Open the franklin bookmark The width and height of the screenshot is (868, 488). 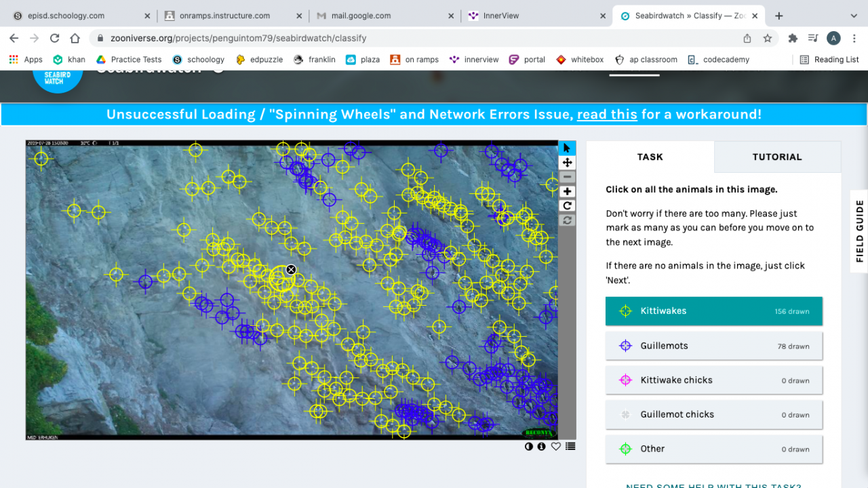(x=315, y=60)
